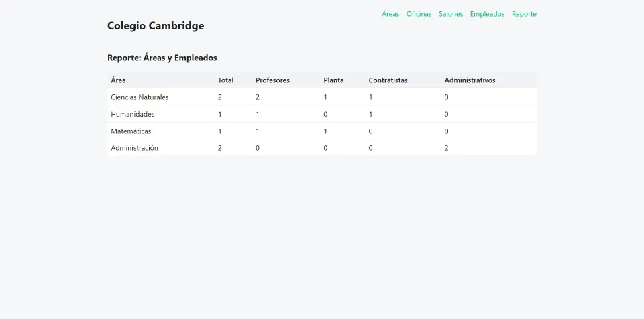Click Total value for Ciencias Naturales
The image size is (644, 319).
220,97
